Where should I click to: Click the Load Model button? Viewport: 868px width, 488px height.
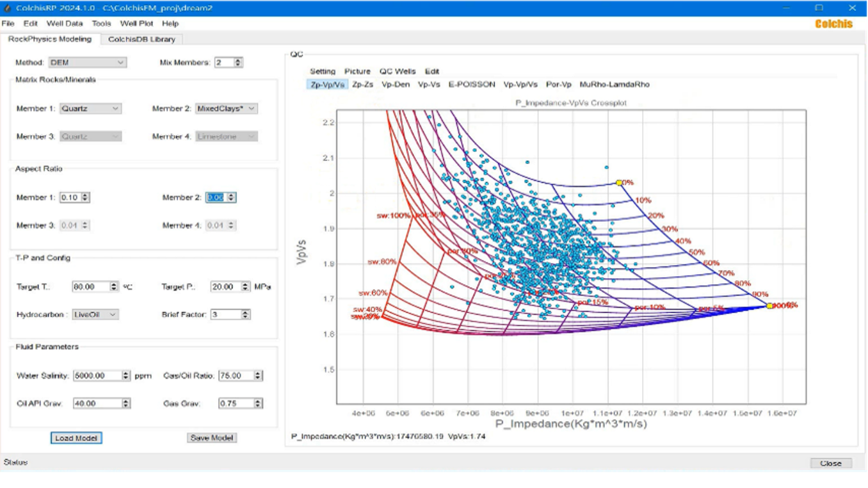click(76, 438)
